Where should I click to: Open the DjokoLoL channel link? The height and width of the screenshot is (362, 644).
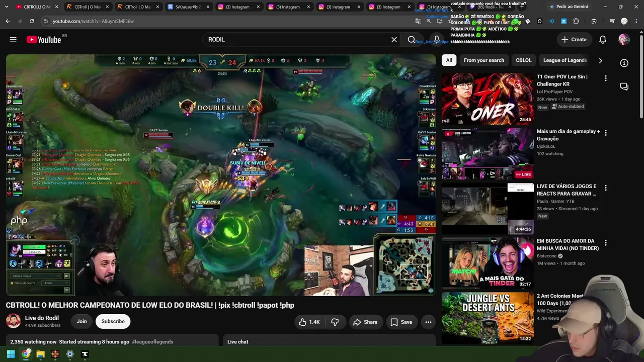[x=546, y=146]
